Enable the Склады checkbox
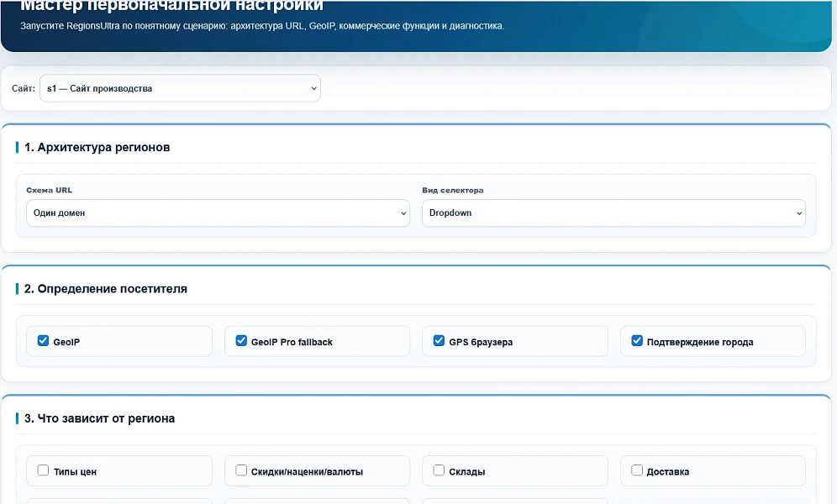 point(439,470)
